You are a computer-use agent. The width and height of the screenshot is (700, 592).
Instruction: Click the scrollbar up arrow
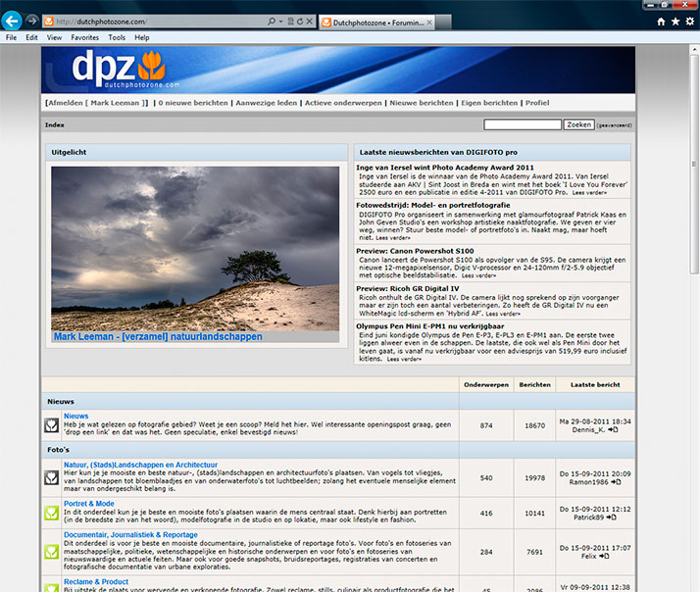(x=694, y=49)
